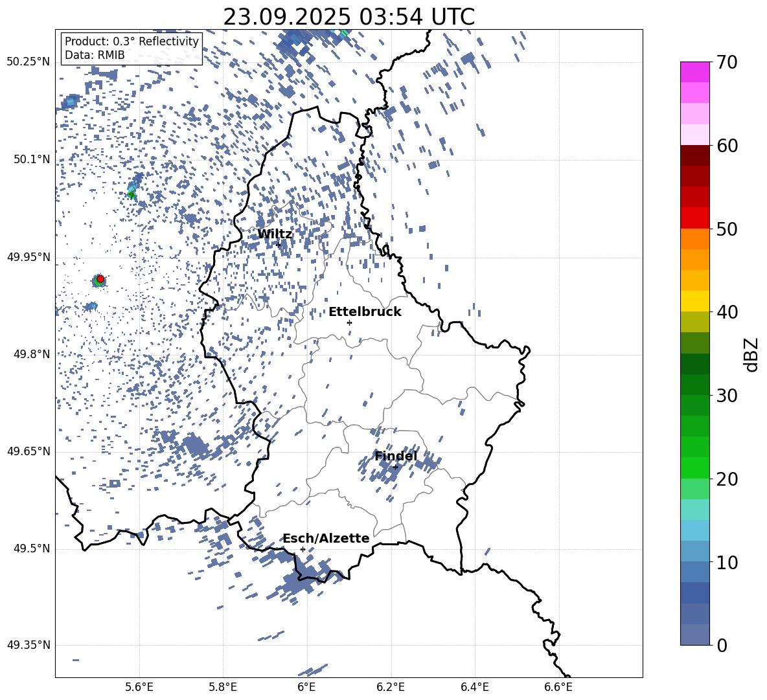Click the 6.2°E longitude tick label
The height and width of the screenshot is (700, 767).
click(x=391, y=687)
